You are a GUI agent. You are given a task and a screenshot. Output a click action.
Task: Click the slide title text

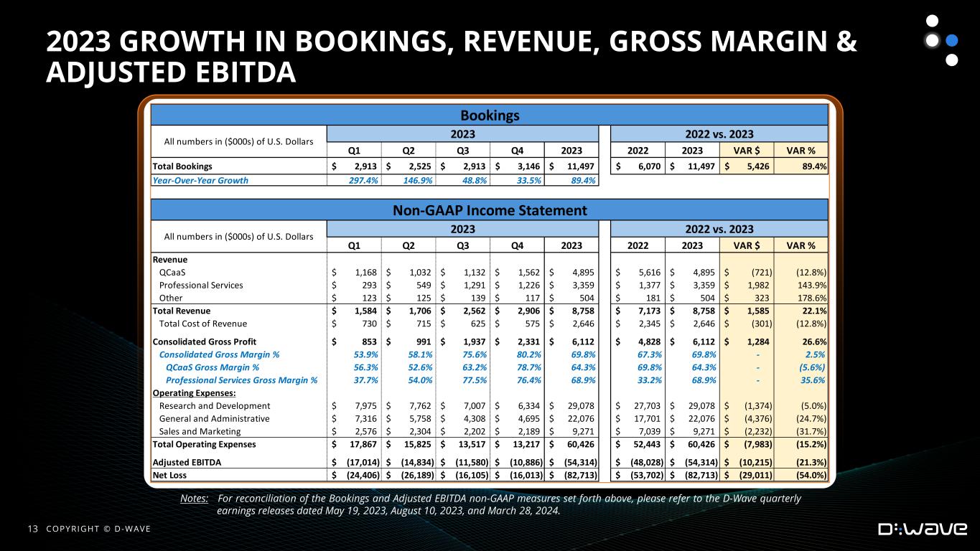tap(451, 57)
